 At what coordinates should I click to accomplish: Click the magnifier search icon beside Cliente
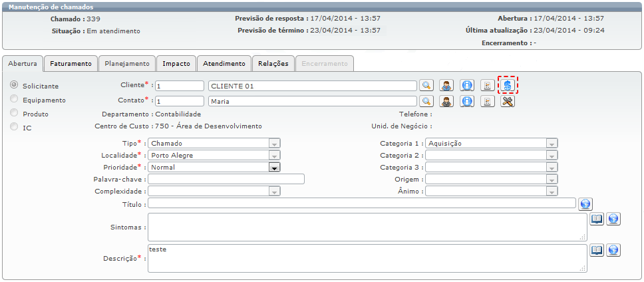click(426, 85)
